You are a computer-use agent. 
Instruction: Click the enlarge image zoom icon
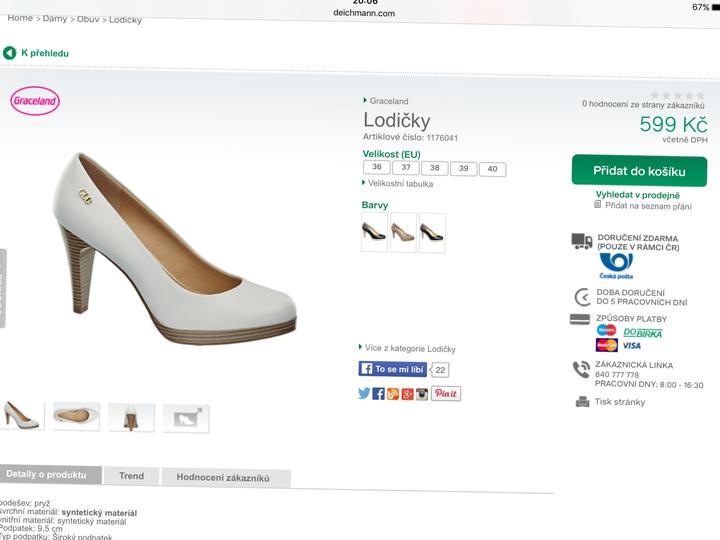tap(186, 418)
